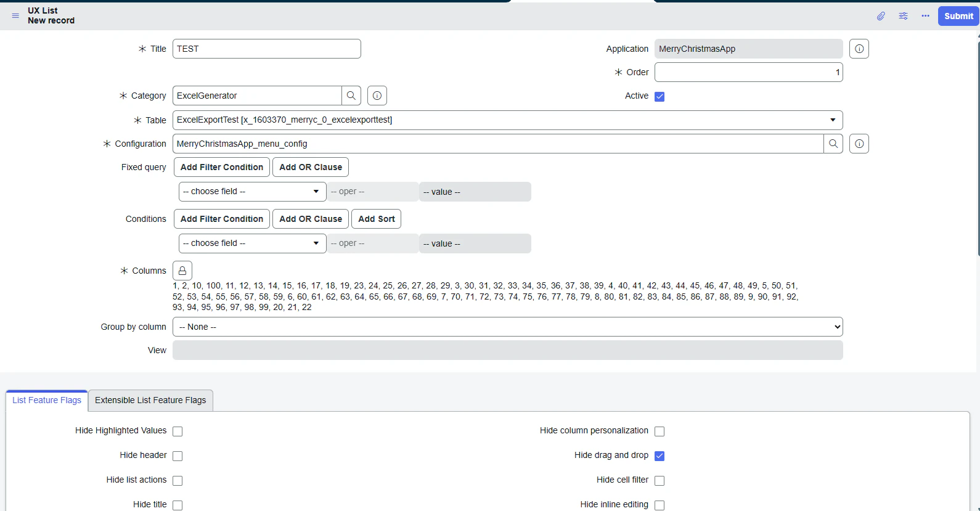Click the Category text field
The image size is (980, 511).
point(257,96)
